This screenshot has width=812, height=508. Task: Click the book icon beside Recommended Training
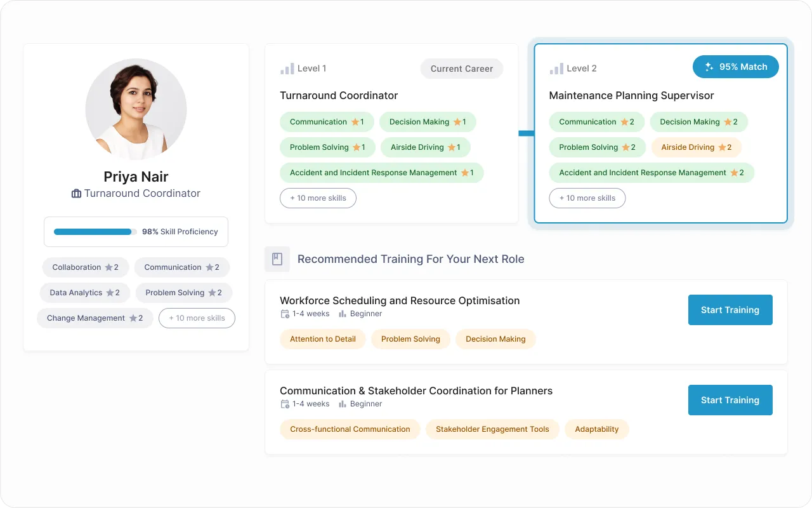click(277, 259)
